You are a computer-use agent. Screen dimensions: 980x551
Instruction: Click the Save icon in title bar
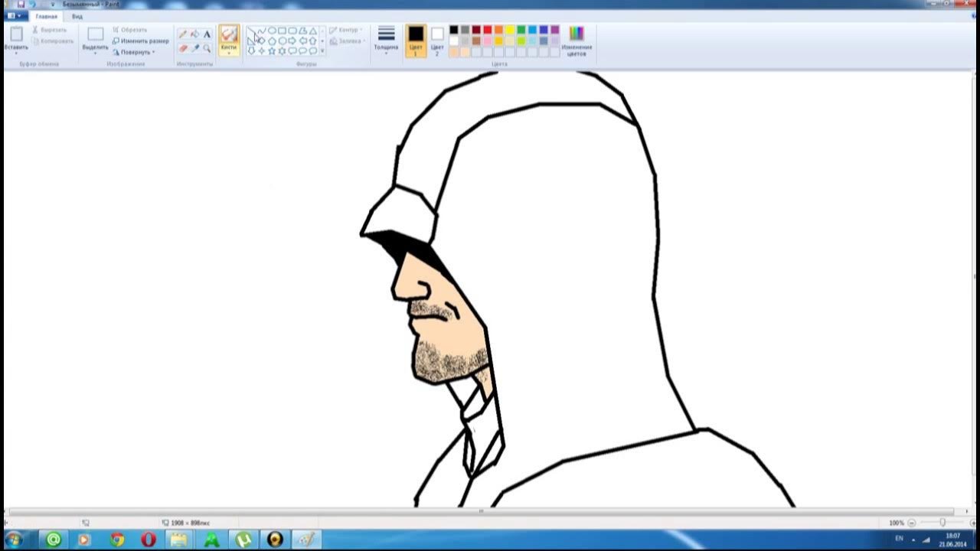(x=21, y=4)
